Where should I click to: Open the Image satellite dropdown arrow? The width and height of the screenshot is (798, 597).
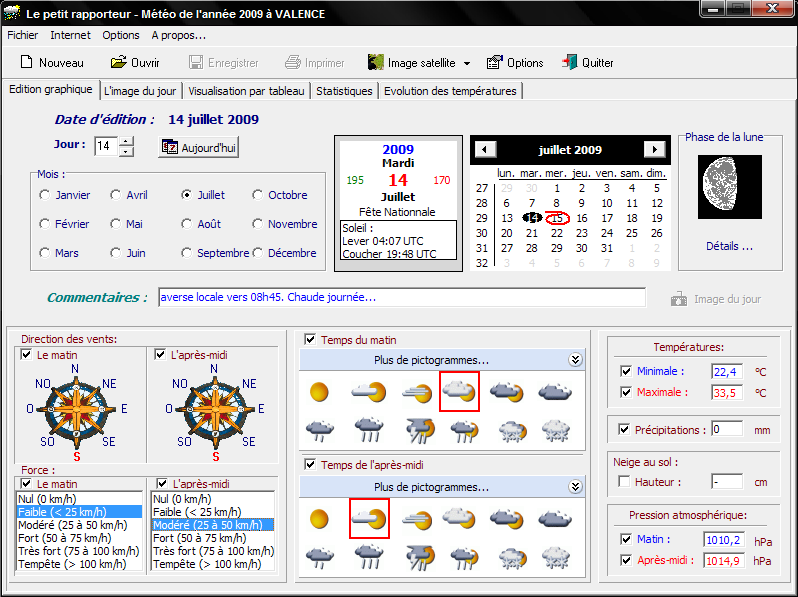pos(467,64)
